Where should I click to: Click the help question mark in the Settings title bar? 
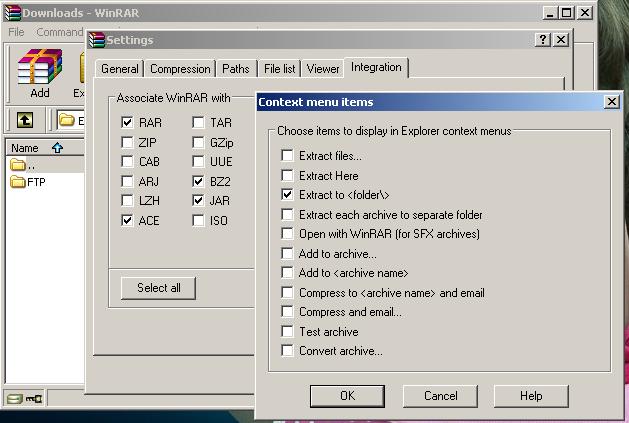tap(543, 40)
